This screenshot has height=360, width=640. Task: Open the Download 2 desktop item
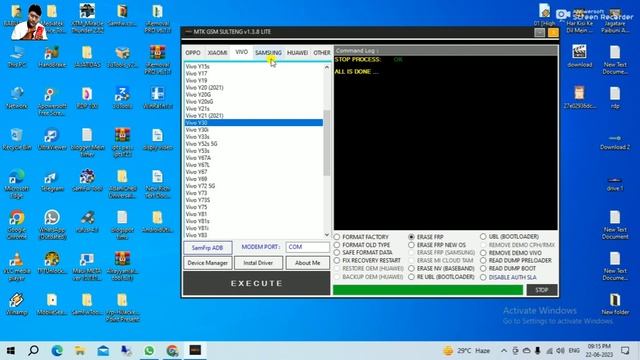click(615, 142)
